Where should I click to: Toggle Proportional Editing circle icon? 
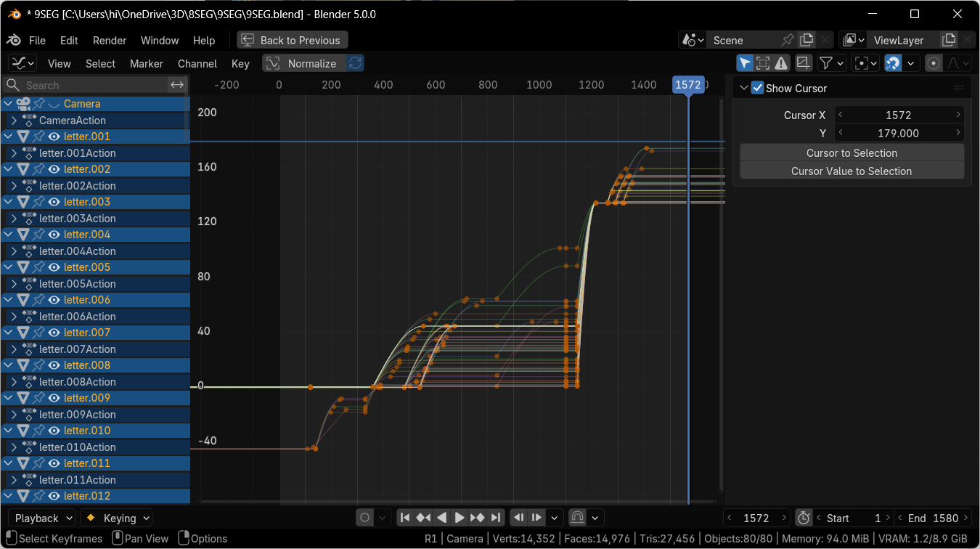click(x=934, y=63)
